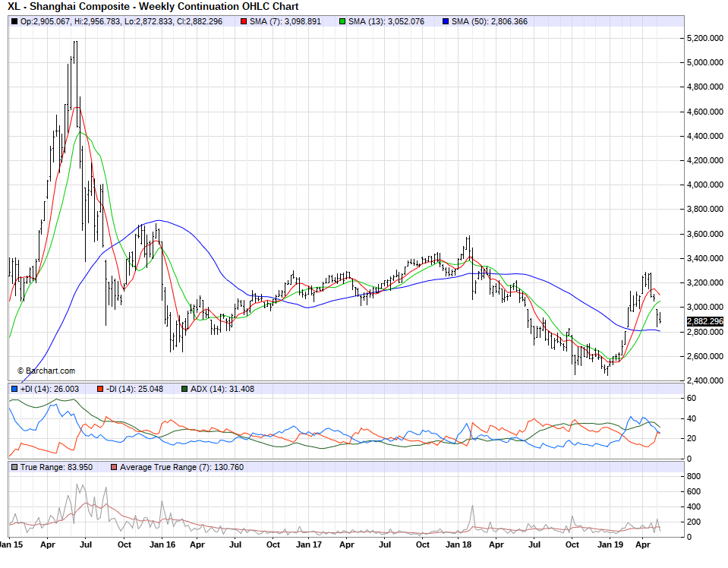
Task: Click the 5,200.000 price axis label
Action: click(704, 38)
